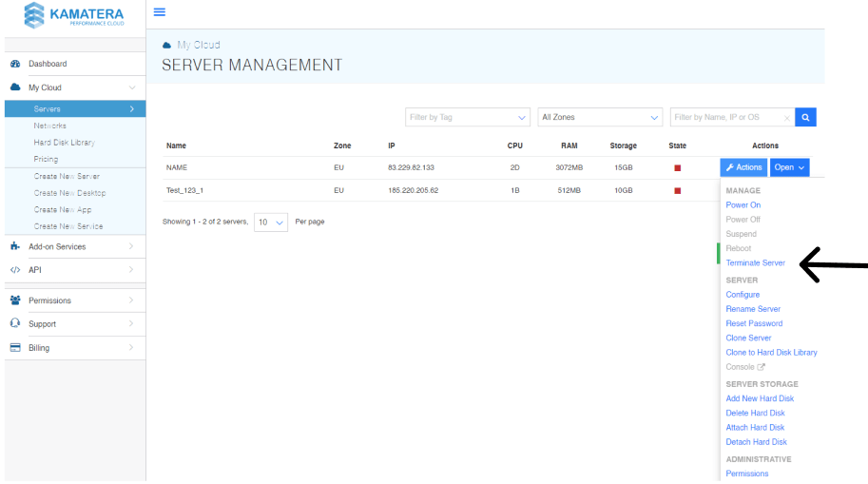
Task: Click the API code brackets icon
Action: tap(15, 270)
